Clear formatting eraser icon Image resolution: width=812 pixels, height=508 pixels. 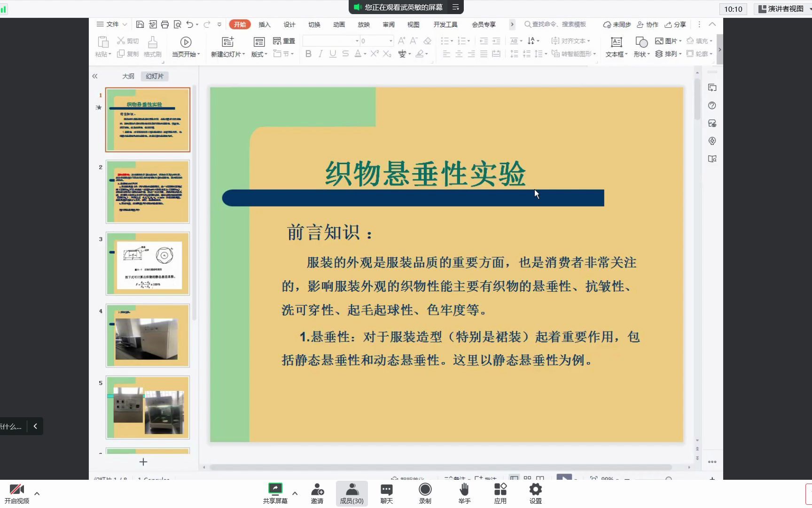pos(427,41)
